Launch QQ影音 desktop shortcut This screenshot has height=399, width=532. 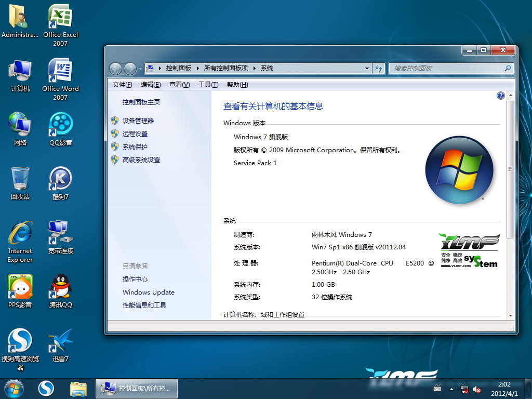[x=60, y=129]
